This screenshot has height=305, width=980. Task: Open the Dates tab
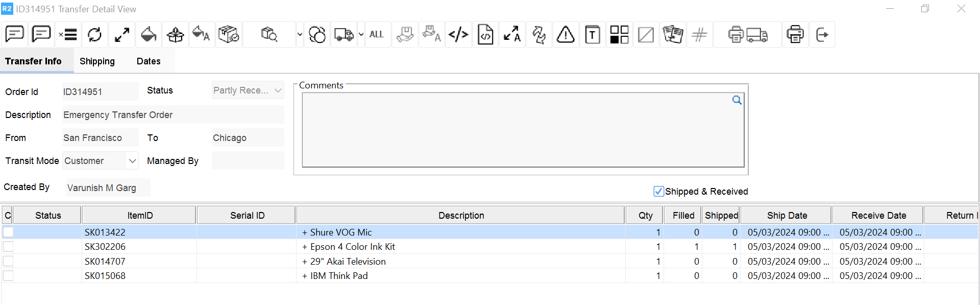(x=149, y=61)
